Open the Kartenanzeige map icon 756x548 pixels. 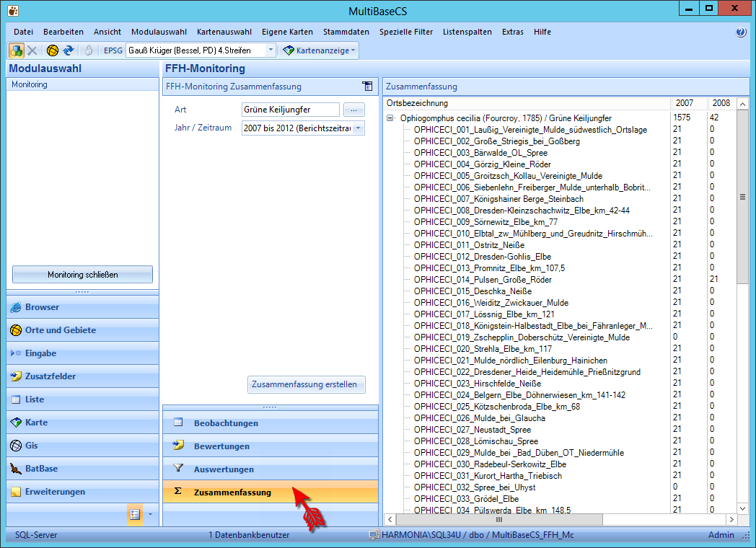[x=289, y=50]
